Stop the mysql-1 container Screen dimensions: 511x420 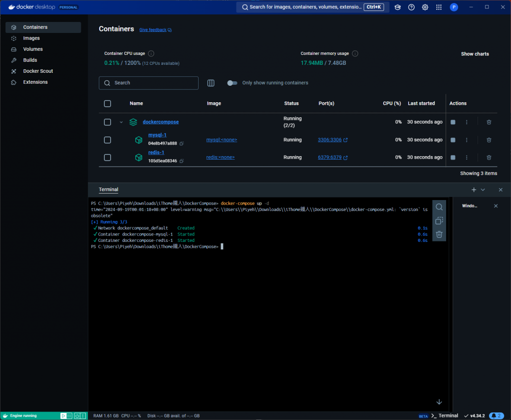pos(453,140)
